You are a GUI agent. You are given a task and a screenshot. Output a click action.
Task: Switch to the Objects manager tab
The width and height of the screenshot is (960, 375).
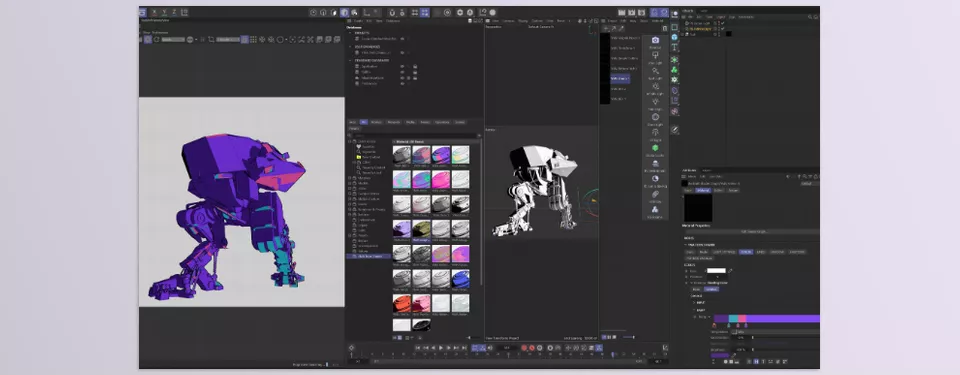(x=688, y=10)
